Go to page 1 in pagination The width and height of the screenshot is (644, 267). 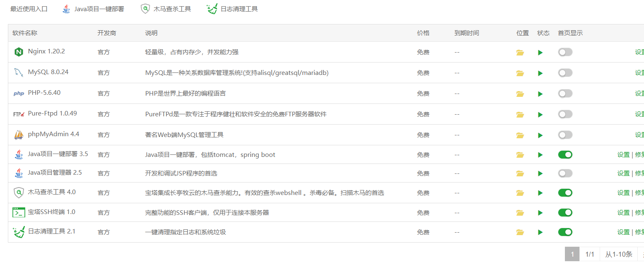pyautogui.click(x=572, y=254)
